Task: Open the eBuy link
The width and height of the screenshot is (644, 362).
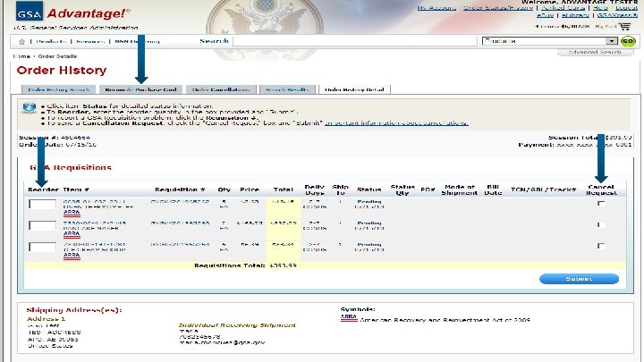Action: coord(546,15)
